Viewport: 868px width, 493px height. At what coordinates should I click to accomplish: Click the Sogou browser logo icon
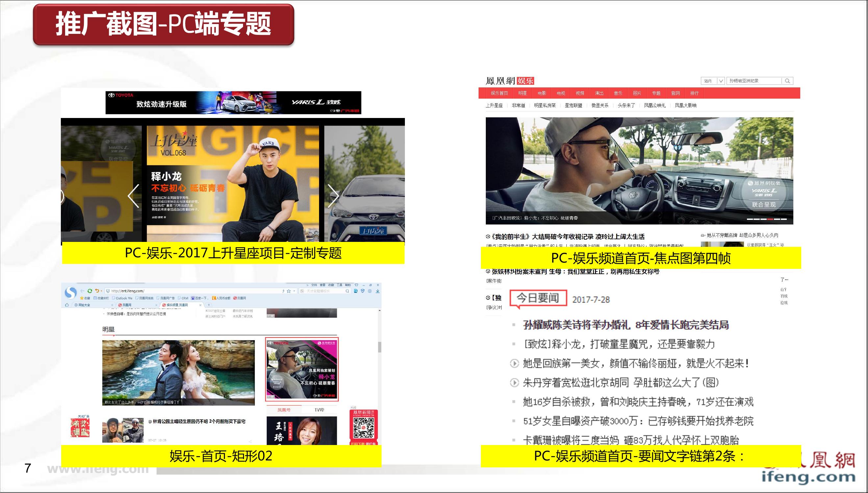pos(70,293)
